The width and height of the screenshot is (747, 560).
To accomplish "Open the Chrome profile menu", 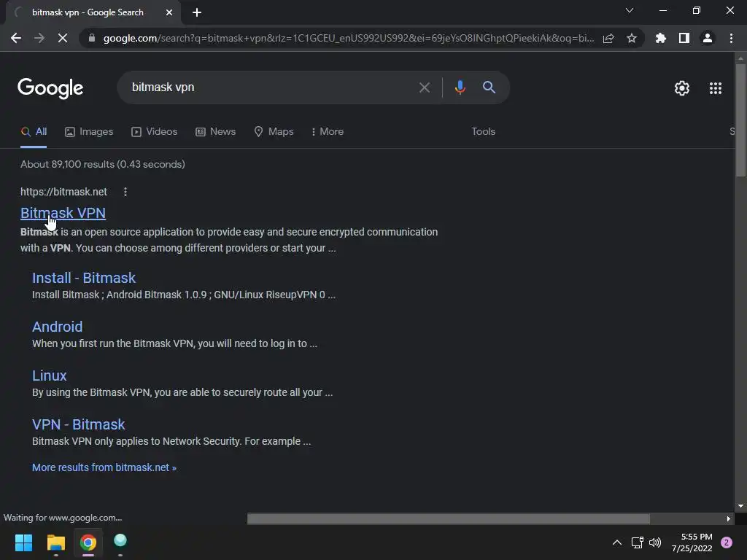I will coord(708,38).
